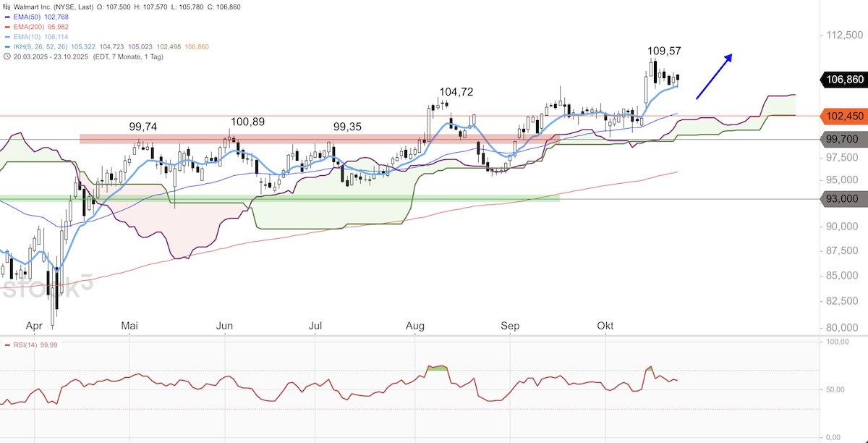This screenshot has width=868, height=443.
Task: Click the Aug label on time axis
Action: [414, 326]
